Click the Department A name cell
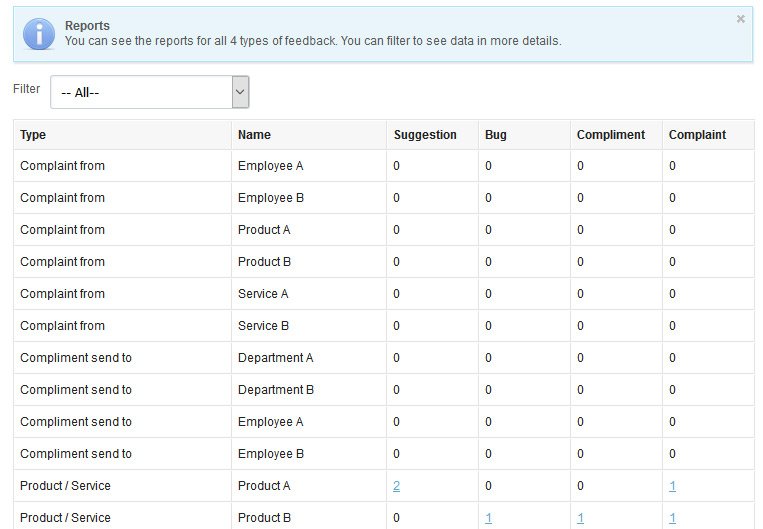The width and height of the screenshot is (763, 529). pyautogui.click(x=309, y=358)
